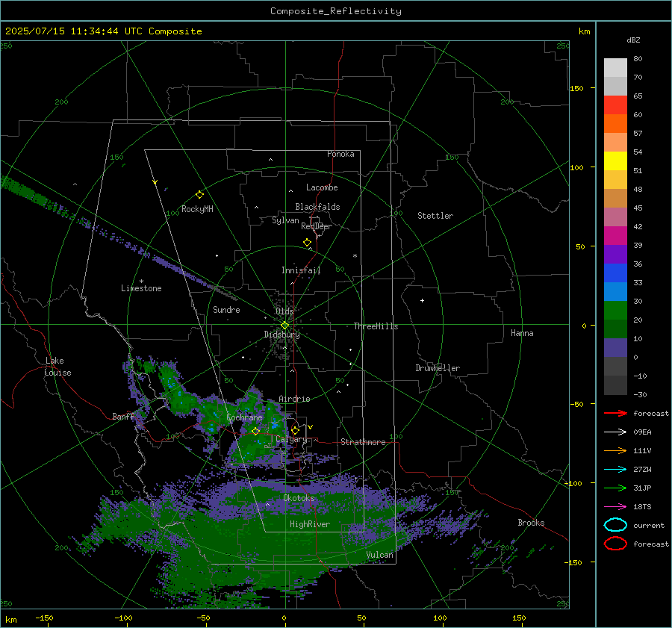This screenshot has width=672, height=628.
Task: Select the magenta 42 dBZ swatch
Action: [x=615, y=236]
